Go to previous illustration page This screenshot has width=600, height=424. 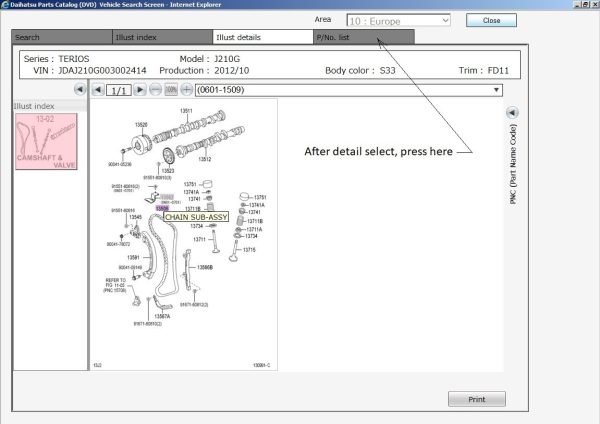[x=98, y=90]
